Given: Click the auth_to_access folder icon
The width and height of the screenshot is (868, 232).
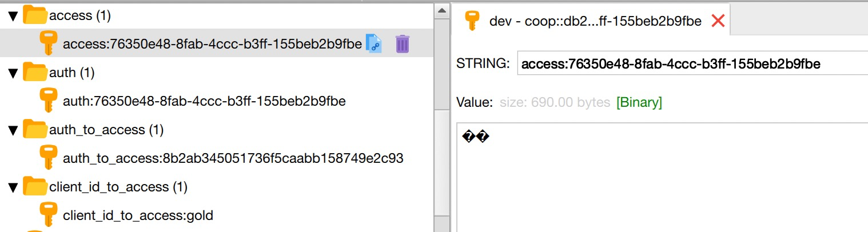Looking at the screenshot, I should [x=35, y=130].
